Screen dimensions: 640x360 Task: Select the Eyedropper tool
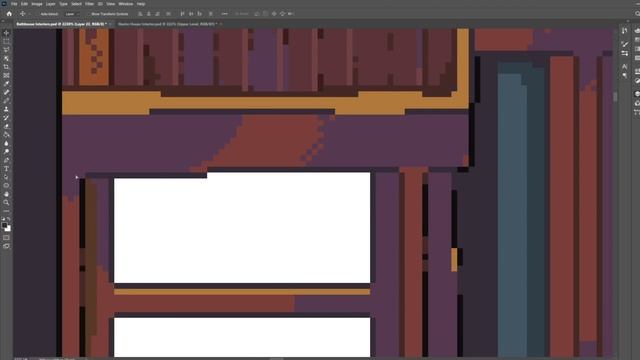click(x=6, y=84)
